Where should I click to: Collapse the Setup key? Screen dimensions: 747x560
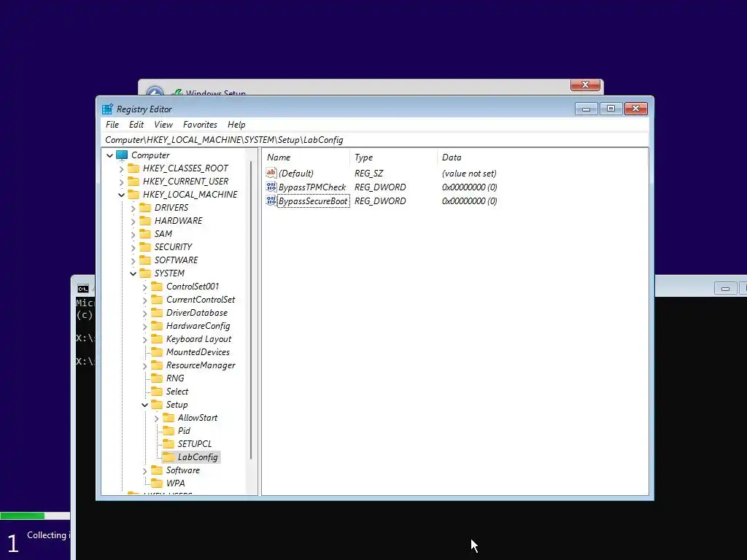click(x=145, y=405)
